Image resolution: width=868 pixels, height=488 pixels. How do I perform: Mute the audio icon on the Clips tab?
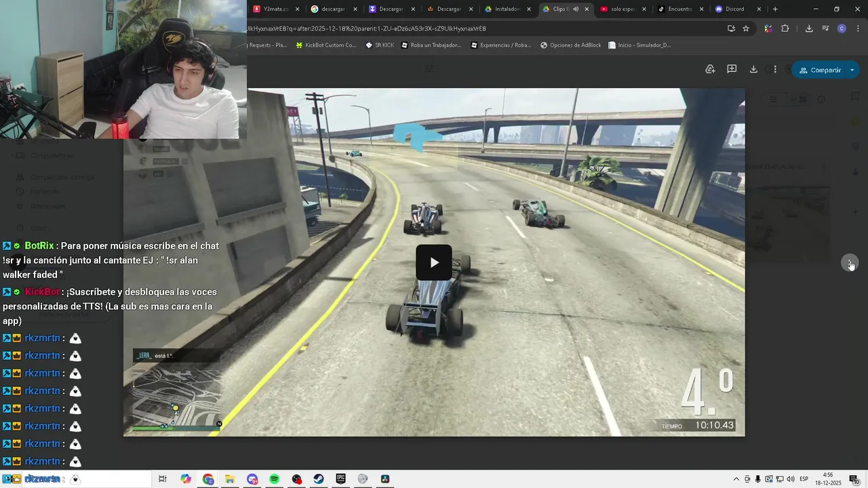click(576, 9)
